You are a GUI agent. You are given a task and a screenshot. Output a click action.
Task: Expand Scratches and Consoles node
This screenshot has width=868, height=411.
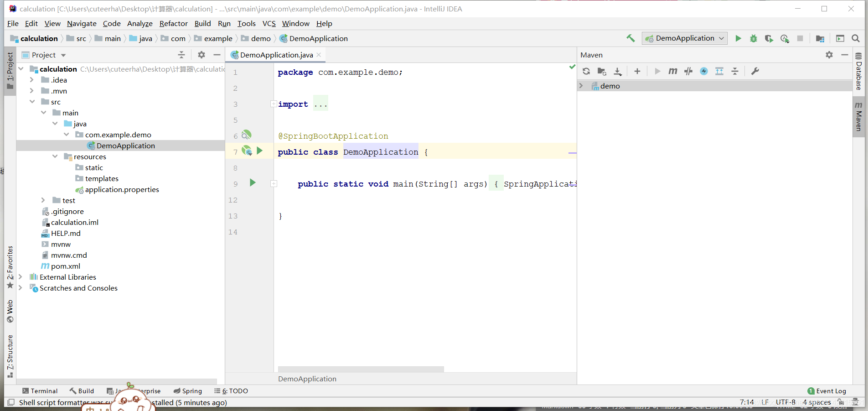coord(20,288)
